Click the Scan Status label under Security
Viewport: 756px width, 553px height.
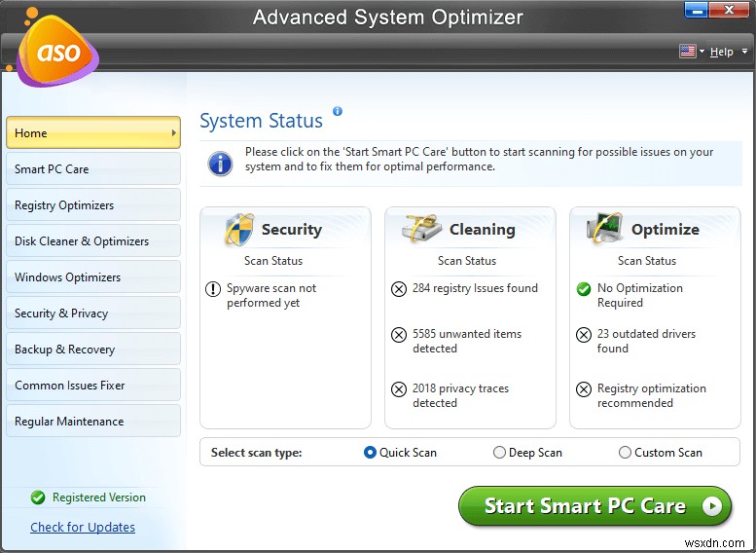tap(273, 261)
